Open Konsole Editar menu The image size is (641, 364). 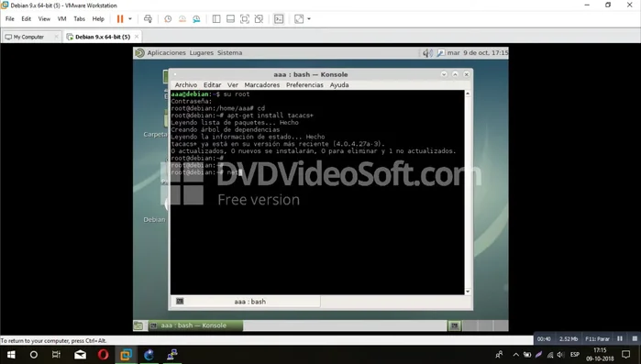(212, 85)
